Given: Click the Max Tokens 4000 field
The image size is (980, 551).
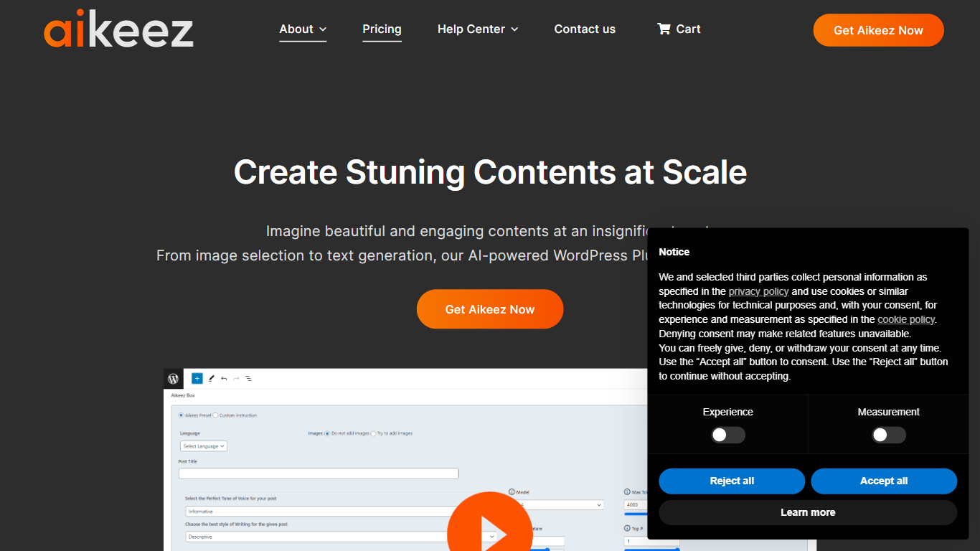Looking at the screenshot, I should [636, 505].
